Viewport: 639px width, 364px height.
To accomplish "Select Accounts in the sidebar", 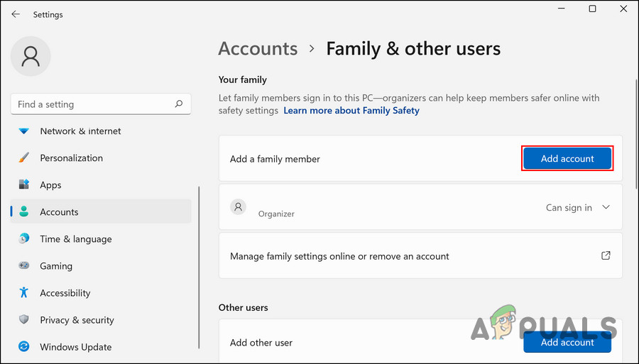I will click(59, 212).
